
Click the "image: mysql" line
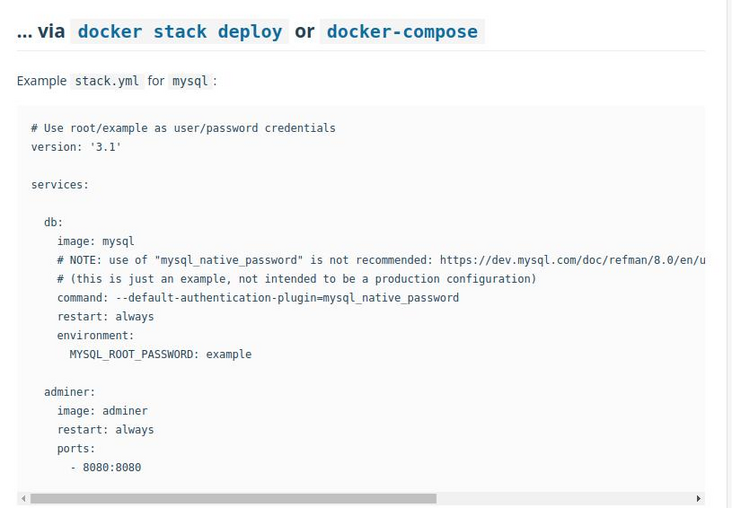(95, 241)
